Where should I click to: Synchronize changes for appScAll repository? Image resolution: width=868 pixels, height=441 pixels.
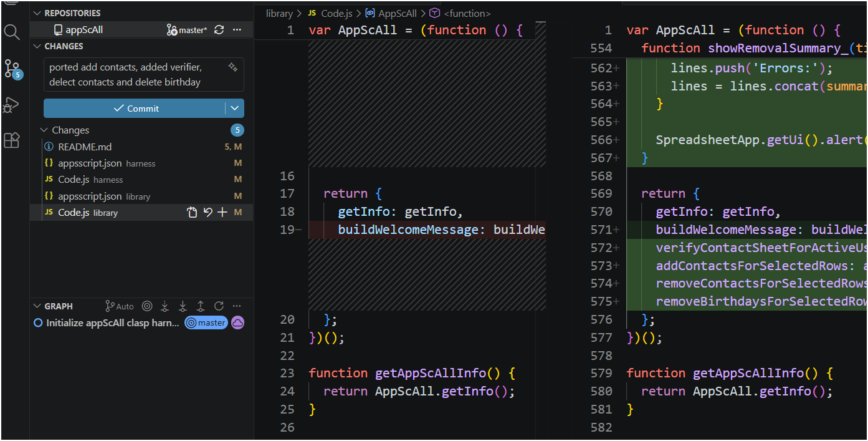click(219, 30)
